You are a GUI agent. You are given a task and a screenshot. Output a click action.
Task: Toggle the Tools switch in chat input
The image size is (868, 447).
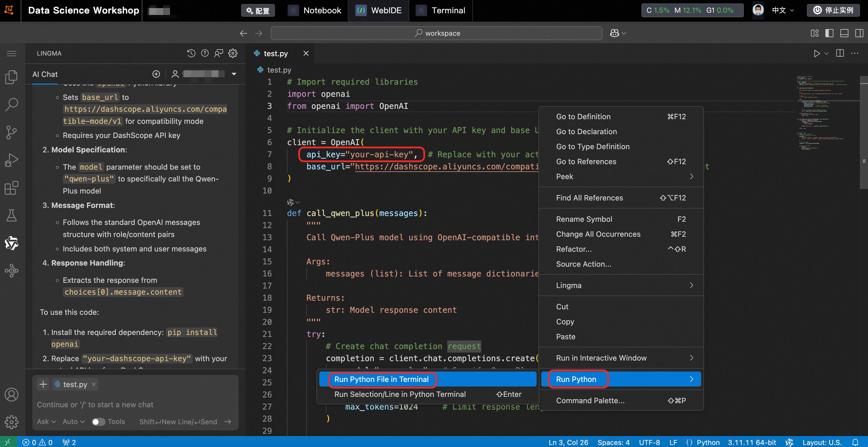pyautogui.click(x=98, y=422)
